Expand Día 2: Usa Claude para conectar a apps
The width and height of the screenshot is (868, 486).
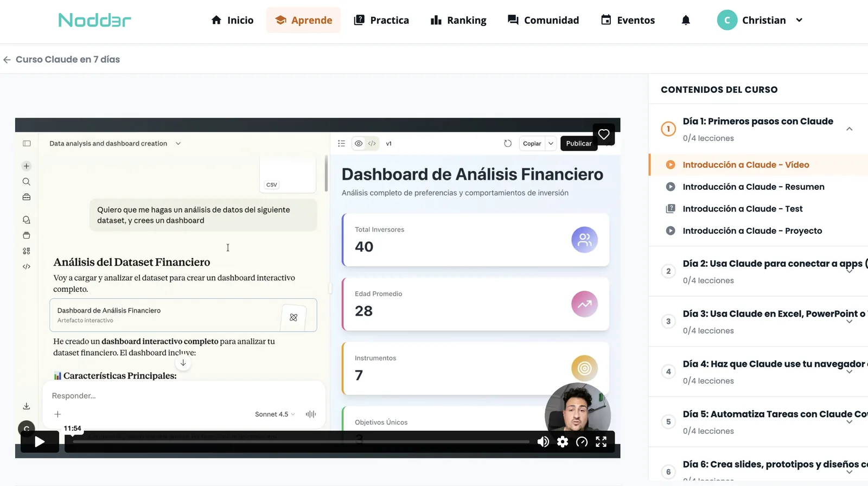pos(850,271)
